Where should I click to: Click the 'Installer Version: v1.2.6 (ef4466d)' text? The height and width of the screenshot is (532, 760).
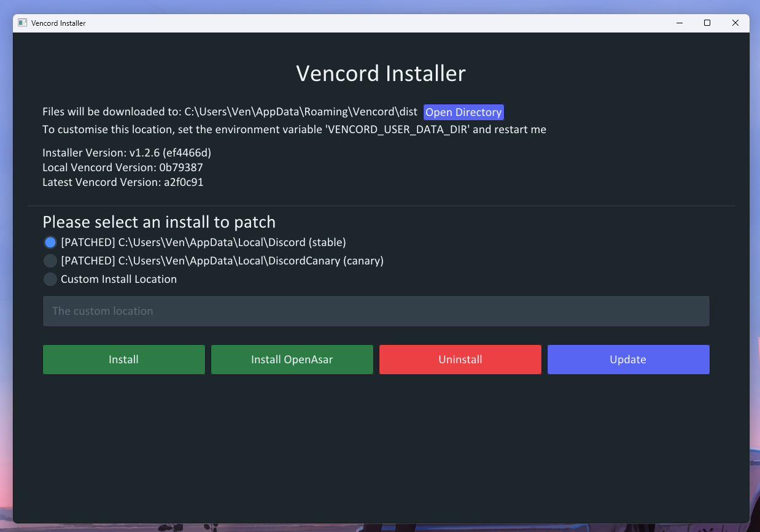(127, 153)
